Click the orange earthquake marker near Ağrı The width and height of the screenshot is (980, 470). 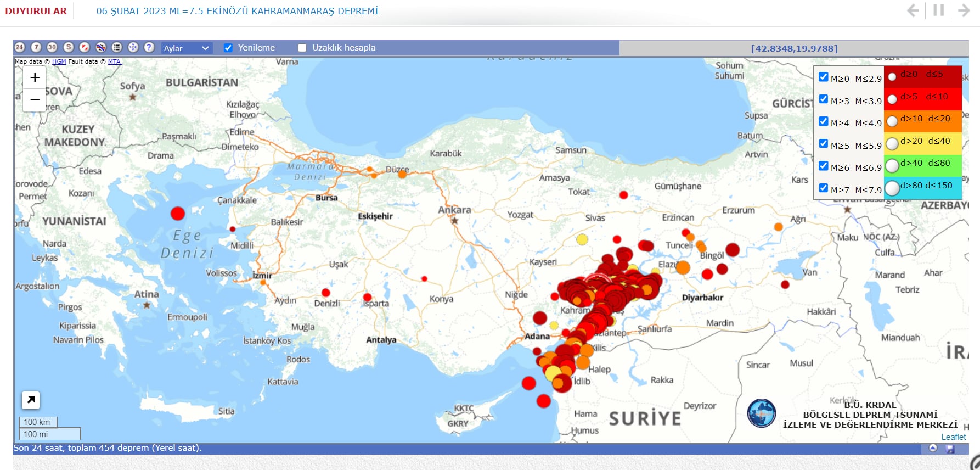tap(778, 227)
